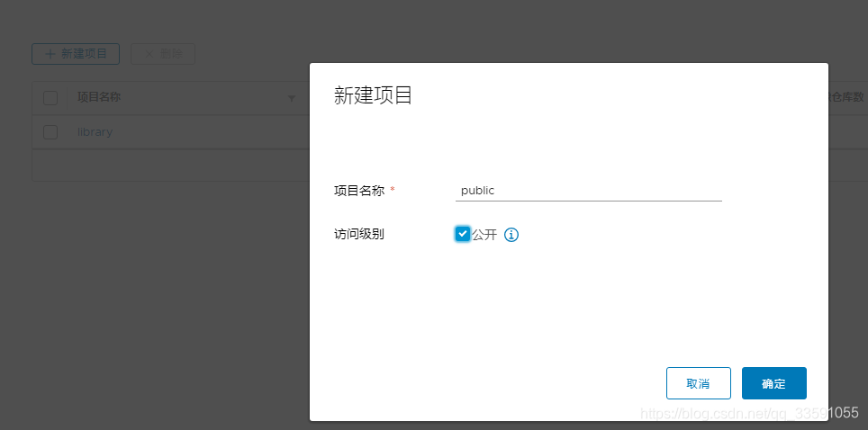This screenshot has height=430, width=868.
Task: Click the 项目名称 field label in dialog
Action: [359, 191]
